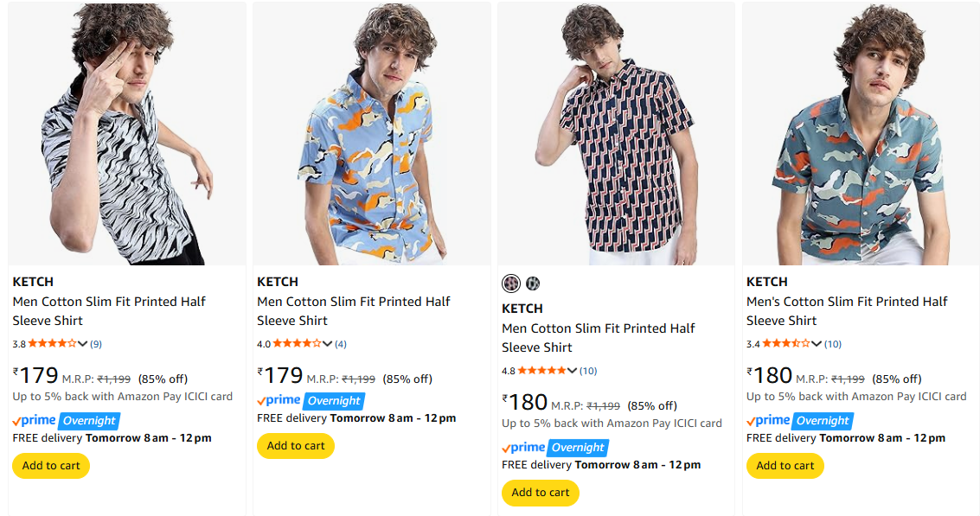Select the black-and-white unselected colour swatch
This screenshot has height=516, width=980.
point(533,283)
